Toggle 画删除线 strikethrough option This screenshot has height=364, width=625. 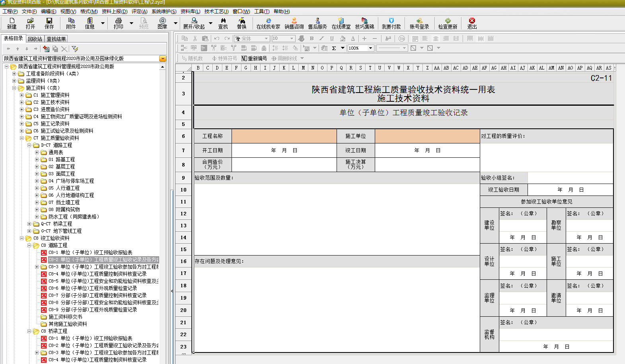pos(284,58)
